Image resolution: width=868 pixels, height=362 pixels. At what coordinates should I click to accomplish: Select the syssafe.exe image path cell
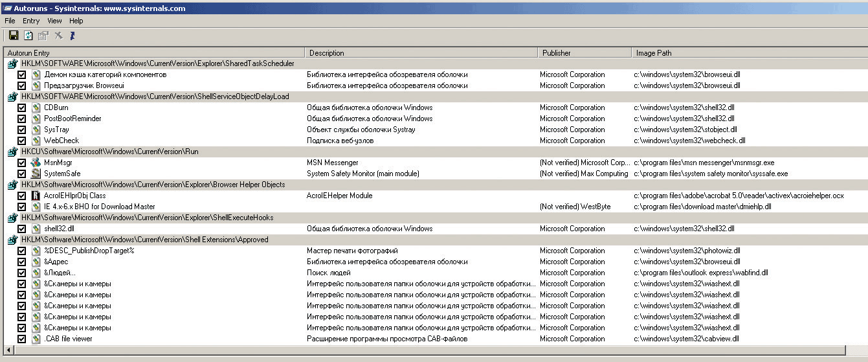(x=711, y=174)
